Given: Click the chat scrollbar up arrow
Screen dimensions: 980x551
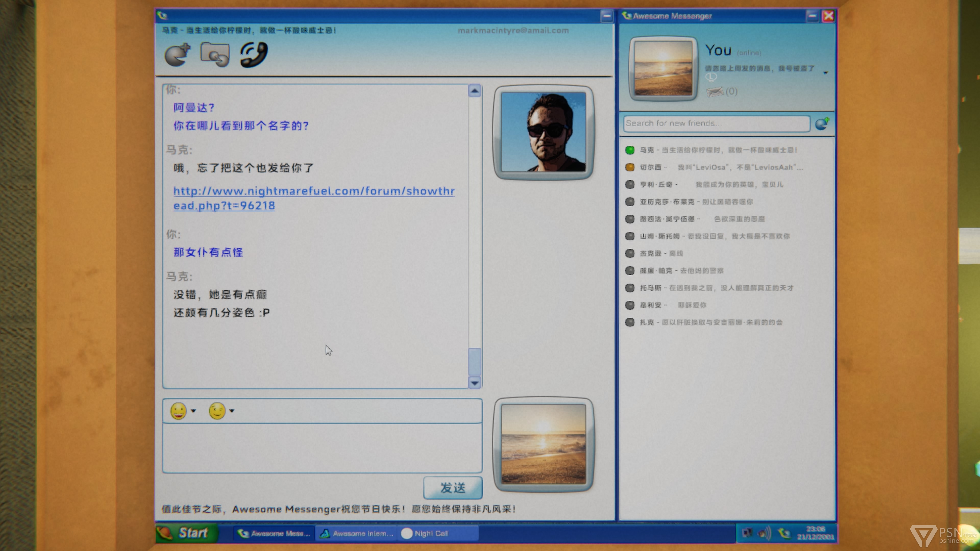Looking at the screenshot, I should (x=474, y=91).
